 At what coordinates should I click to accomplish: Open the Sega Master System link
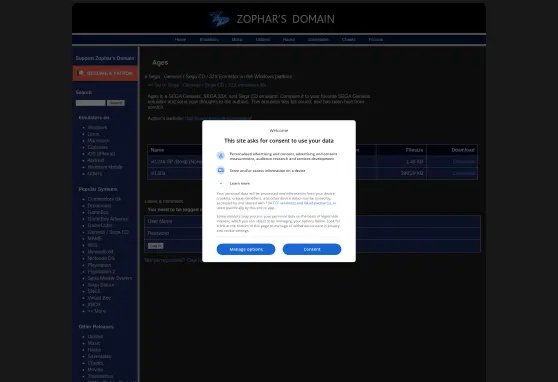[x=110, y=278]
